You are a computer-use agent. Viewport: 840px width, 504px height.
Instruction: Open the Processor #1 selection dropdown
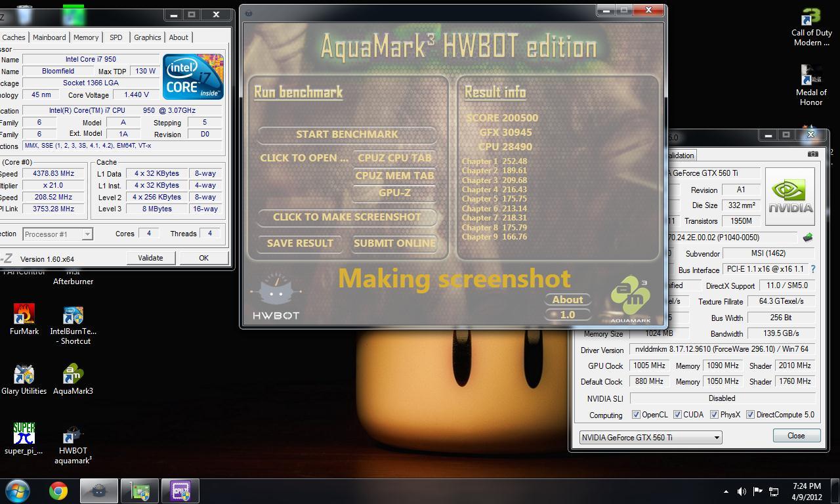[x=58, y=234]
